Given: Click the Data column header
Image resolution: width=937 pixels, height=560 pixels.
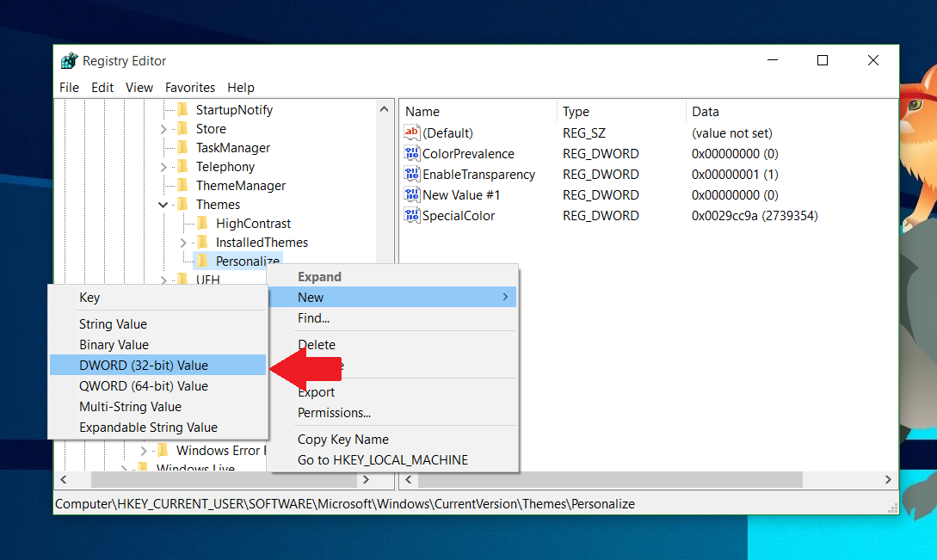Looking at the screenshot, I should click(792, 112).
